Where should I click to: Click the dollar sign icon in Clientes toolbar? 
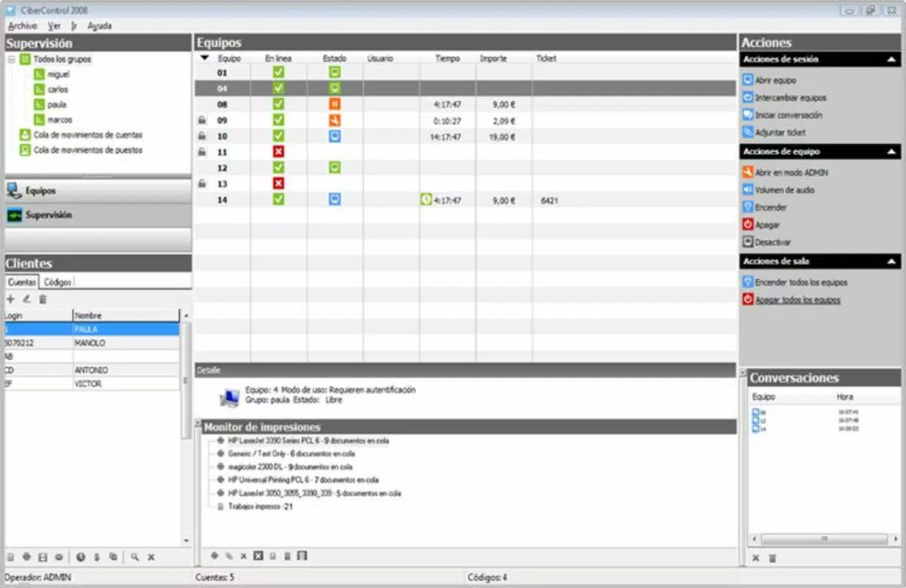(96, 557)
